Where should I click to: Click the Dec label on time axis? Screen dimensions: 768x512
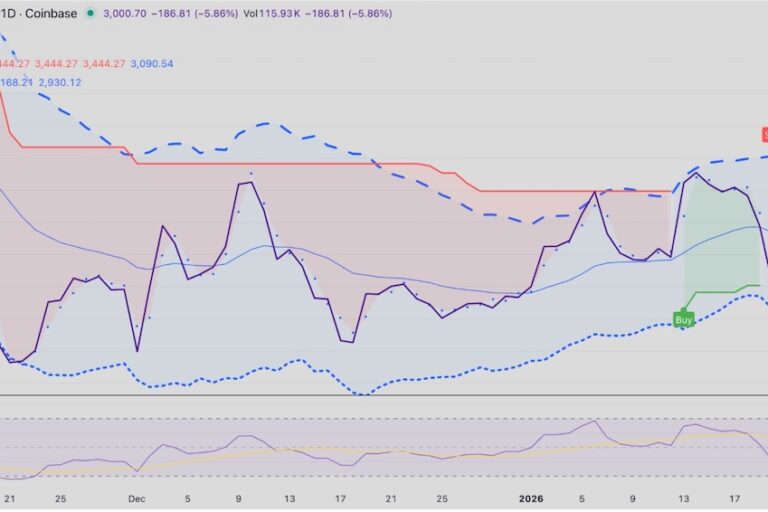tap(136, 496)
